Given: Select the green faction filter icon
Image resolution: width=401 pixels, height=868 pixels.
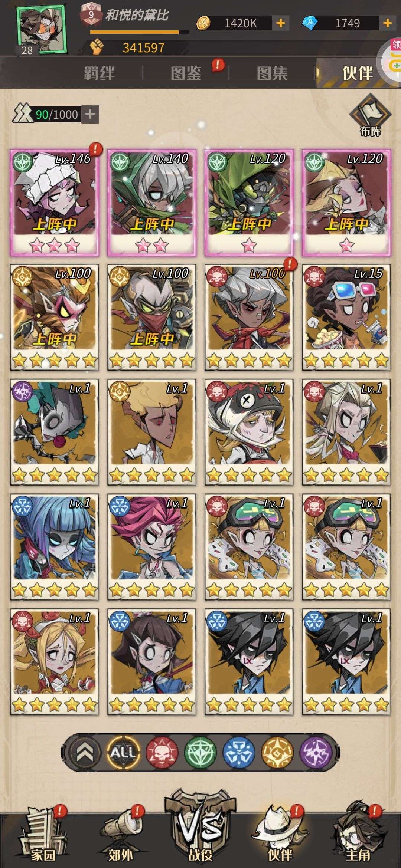Looking at the screenshot, I should click(200, 753).
